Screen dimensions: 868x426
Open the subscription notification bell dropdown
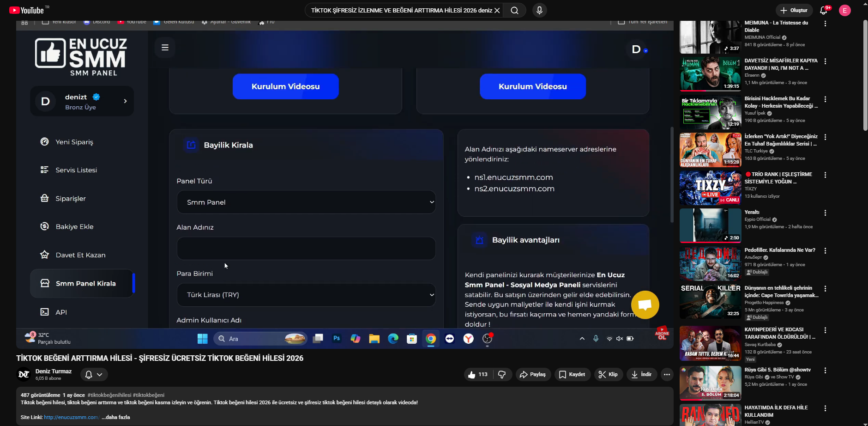click(94, 374)
